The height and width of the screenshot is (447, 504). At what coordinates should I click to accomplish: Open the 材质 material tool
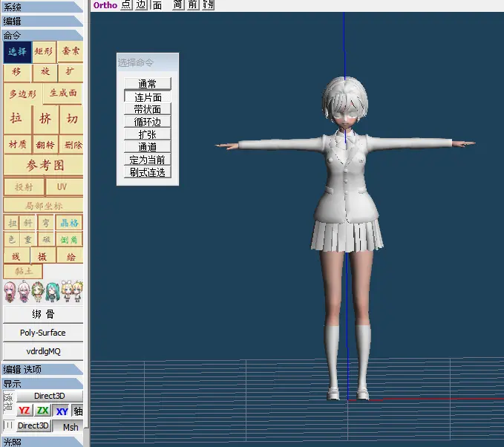click(18, 145)
